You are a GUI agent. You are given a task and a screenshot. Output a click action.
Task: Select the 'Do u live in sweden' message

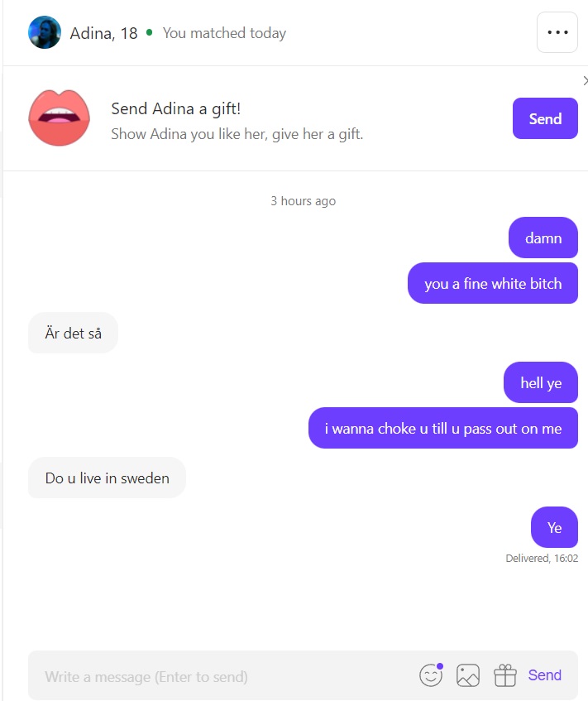pos(107,478)
